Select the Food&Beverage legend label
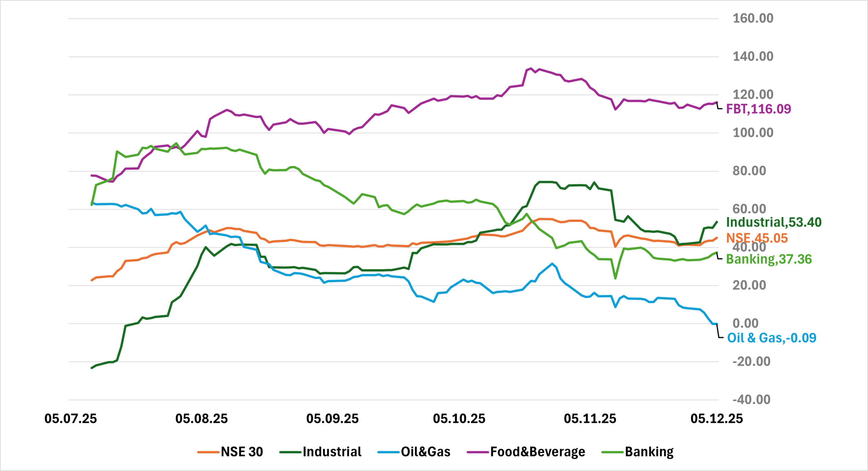 click(x=537, y=452)
